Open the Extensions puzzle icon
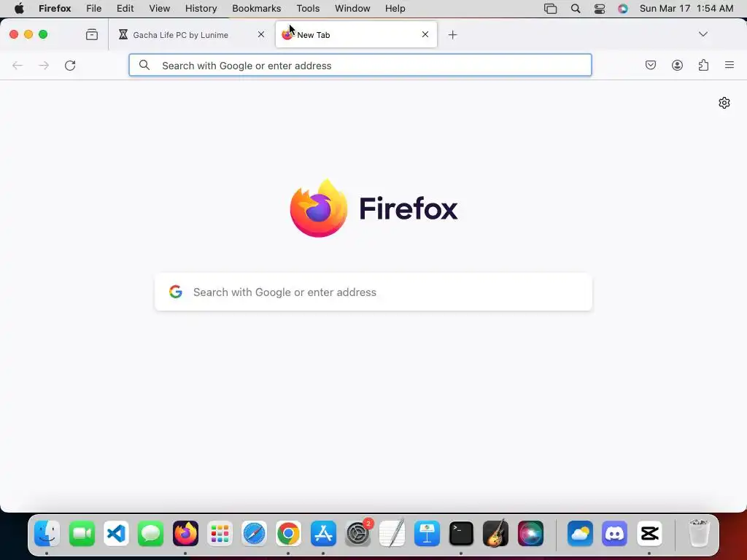Screen dimensions: 747x560 click(x=703, y=65)
